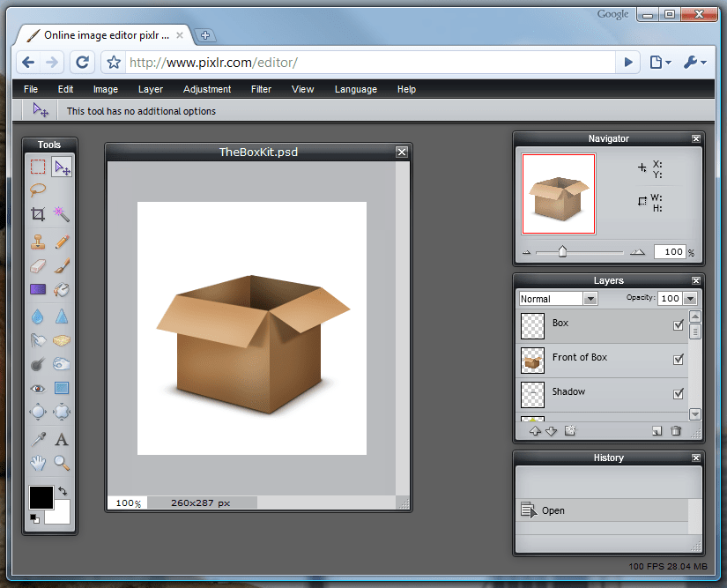Delete layer with trash icon
Viewport: 727px width, 588px height.
(676, 431)
